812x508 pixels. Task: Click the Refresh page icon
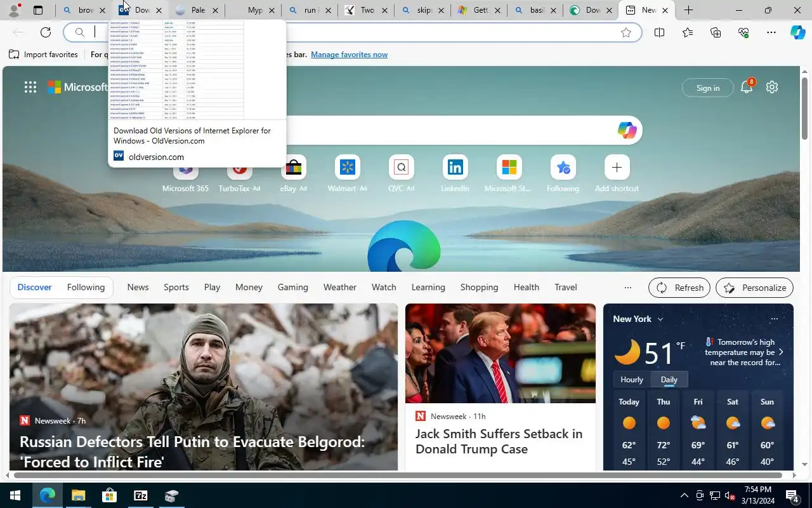tap(46, 32)
